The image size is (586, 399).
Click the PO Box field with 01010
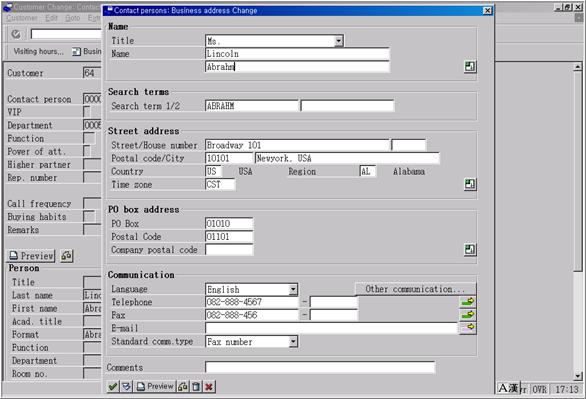(229, 223)
